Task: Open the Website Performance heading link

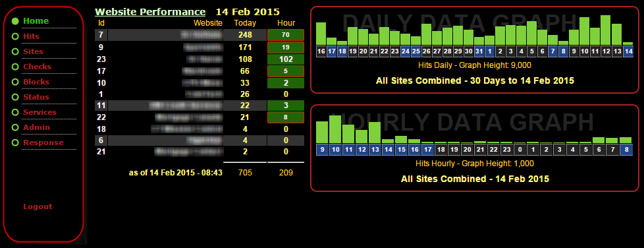Action: click(x=150, y=12)
